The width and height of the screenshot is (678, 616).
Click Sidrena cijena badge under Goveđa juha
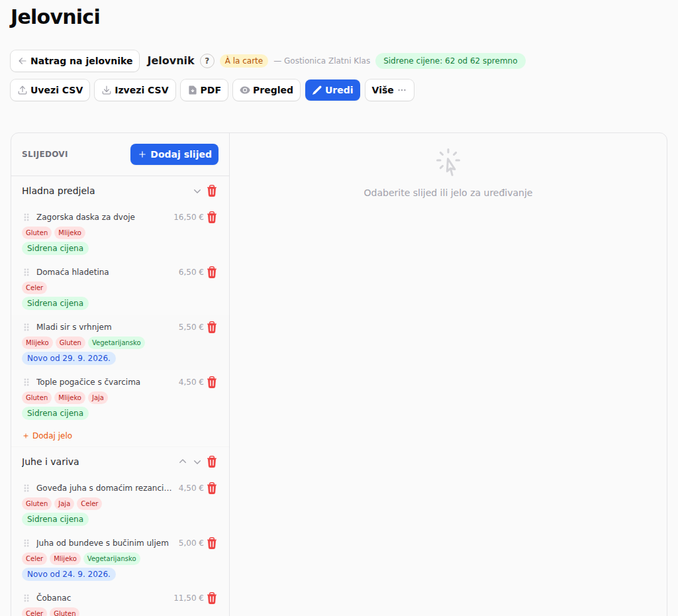[56, 519]
